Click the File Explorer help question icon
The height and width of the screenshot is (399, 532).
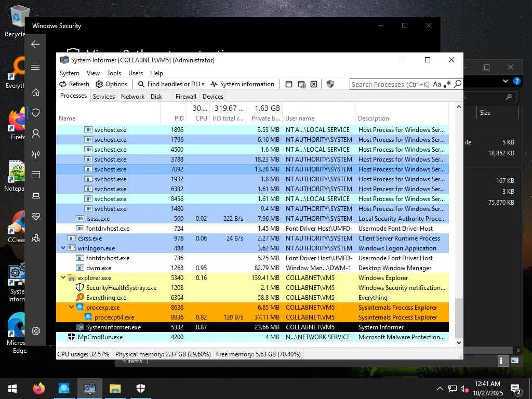click(517, 81)
